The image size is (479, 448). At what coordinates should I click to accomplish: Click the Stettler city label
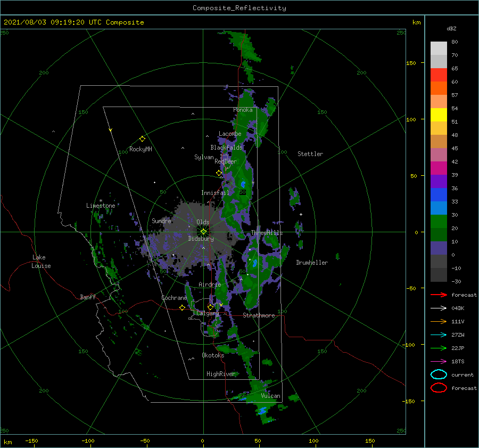310,154
